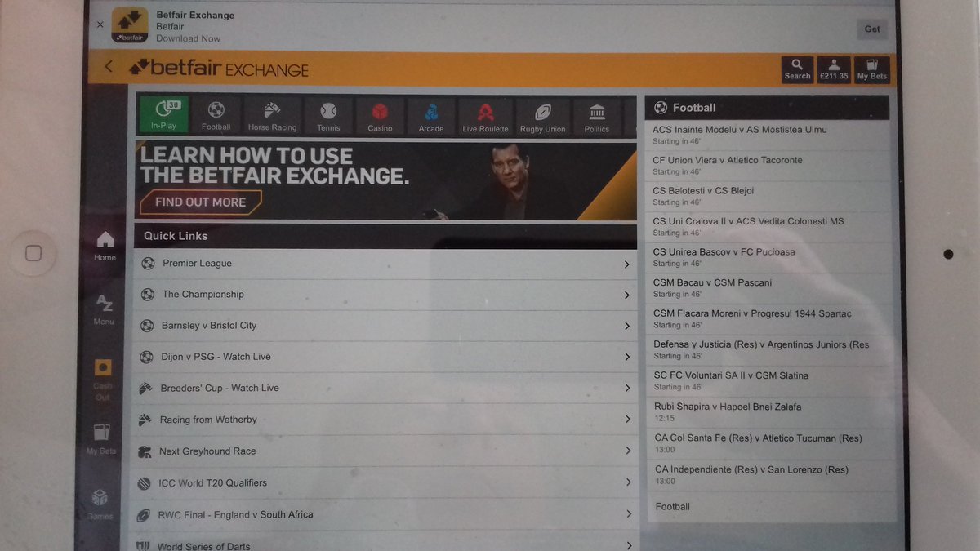Open Search in the header

coord(797,69)
